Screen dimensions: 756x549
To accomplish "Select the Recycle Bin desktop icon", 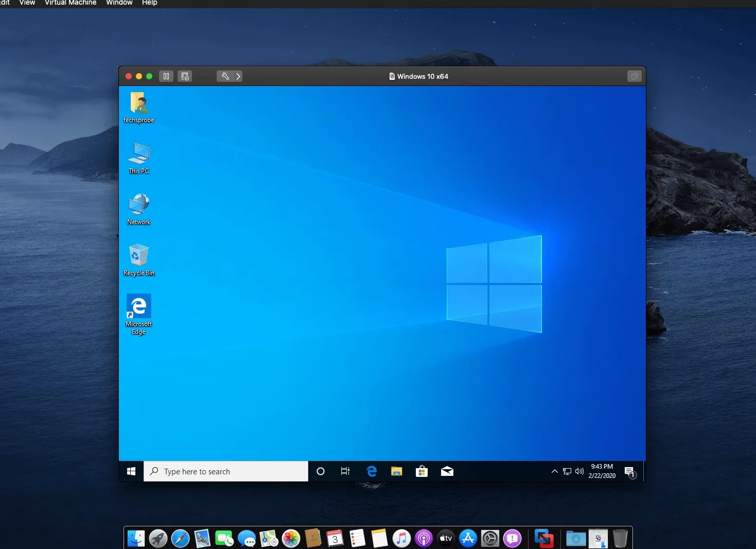I will pos(139,261).
